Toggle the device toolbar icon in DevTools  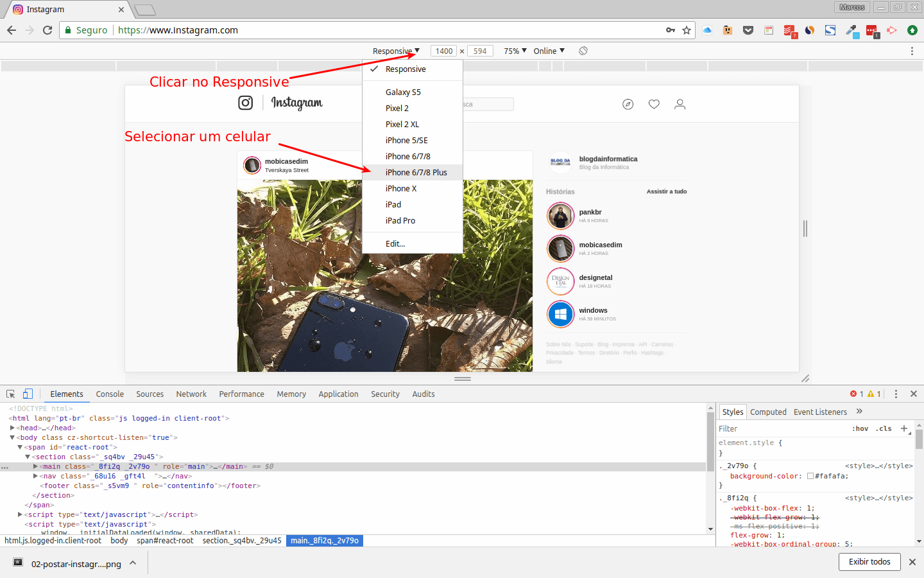coord(28,394)
